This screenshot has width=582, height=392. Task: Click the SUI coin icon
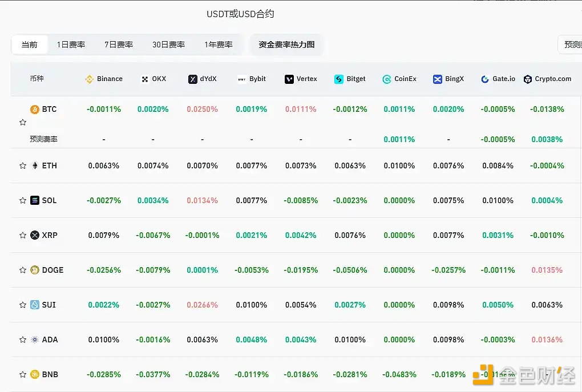(34, 305)
